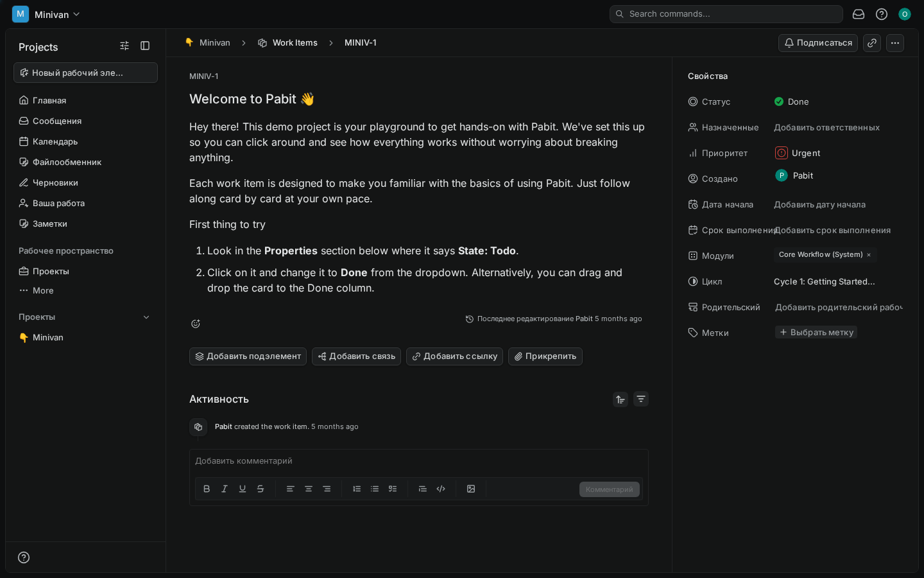The height and width of the screenshot is (578, 924).
Task: Remove the Core Workflow (System) module
Action: [x=869, y=255]
